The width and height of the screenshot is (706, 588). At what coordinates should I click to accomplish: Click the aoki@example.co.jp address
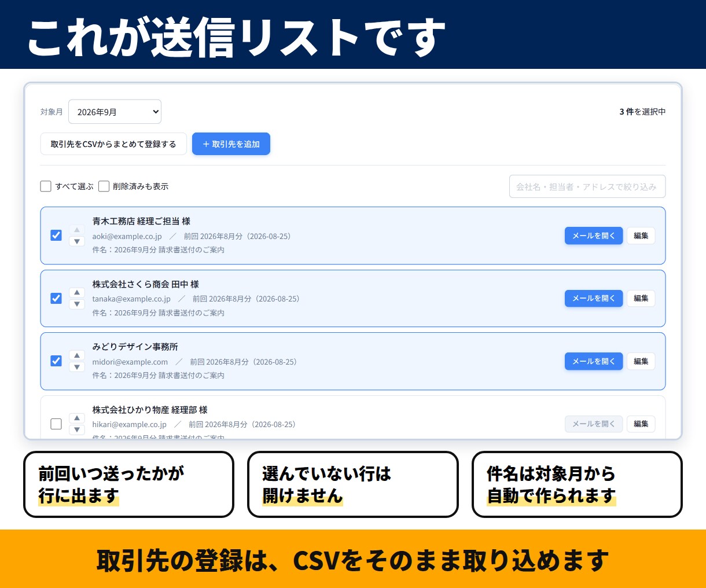point(127,236)
